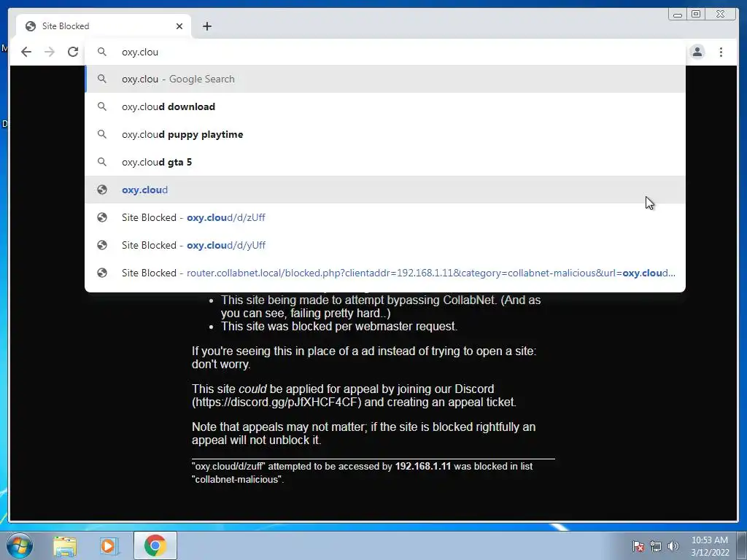Screen dimensions: 747x560
Task: Click globe icon beside oxy.cloud suggestion
Action: pos(102,190)
